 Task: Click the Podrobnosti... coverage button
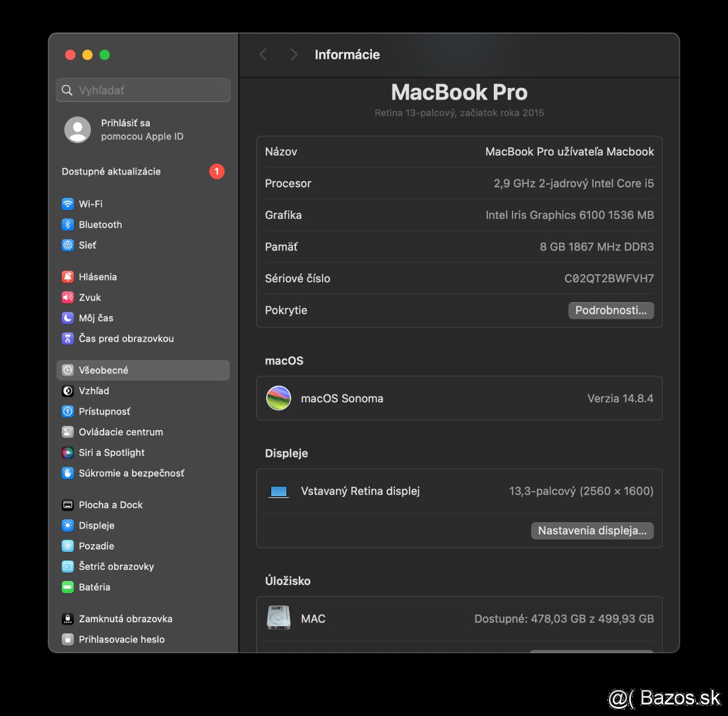pyautogui.click(x=611, y=310)
